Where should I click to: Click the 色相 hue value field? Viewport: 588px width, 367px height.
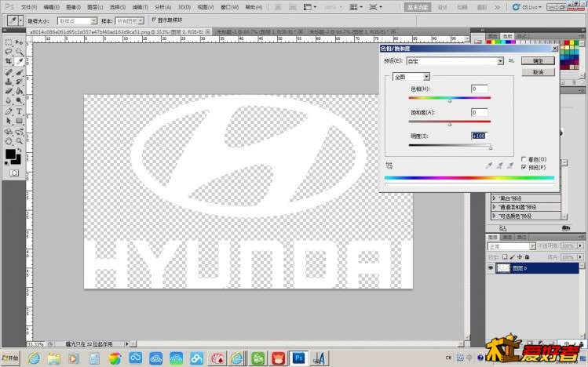(x=479, y=89)
